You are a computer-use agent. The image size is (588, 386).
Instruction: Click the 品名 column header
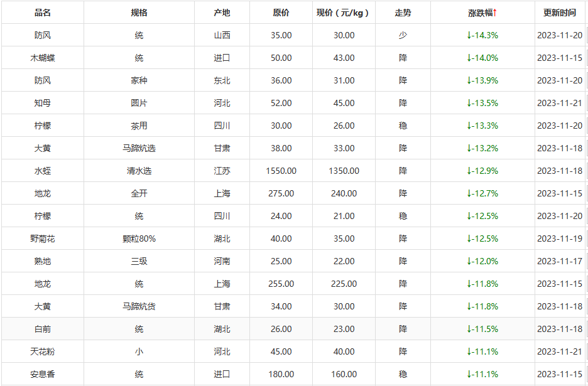click(42, 13)
